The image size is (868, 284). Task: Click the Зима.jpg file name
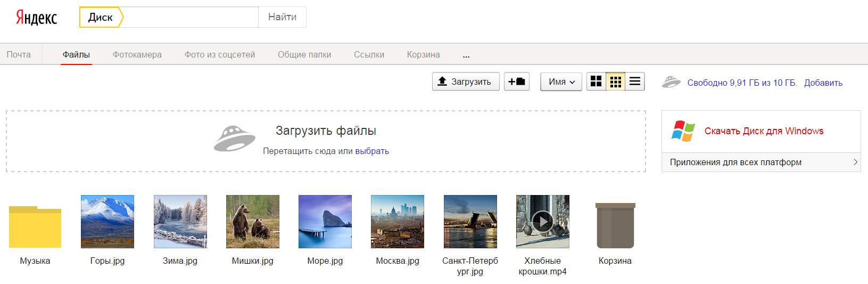coord(180,261)
